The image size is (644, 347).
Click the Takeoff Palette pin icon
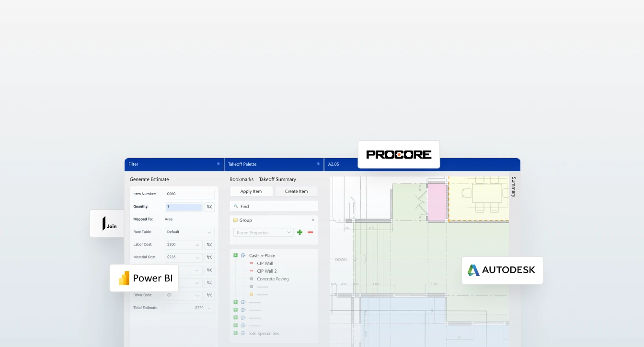(x=318, y=164)
